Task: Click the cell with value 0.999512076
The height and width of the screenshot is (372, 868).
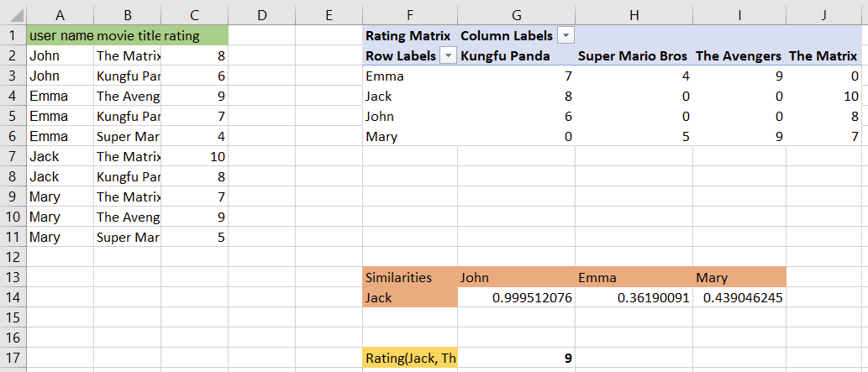Action: click(516, 297)
